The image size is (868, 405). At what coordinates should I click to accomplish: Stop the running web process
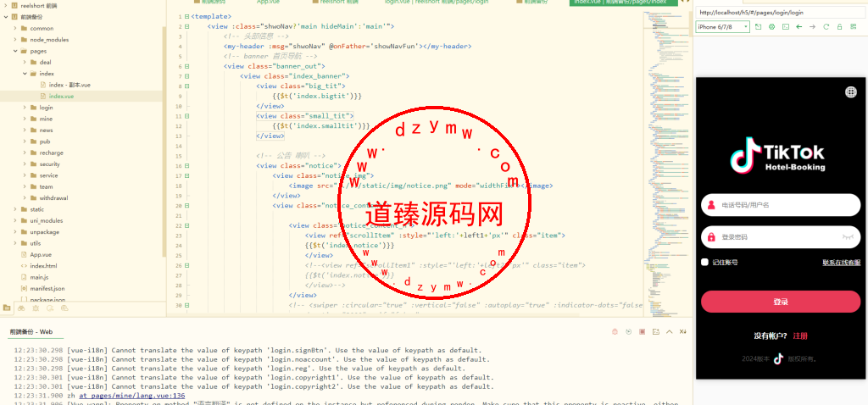point(643,332)
